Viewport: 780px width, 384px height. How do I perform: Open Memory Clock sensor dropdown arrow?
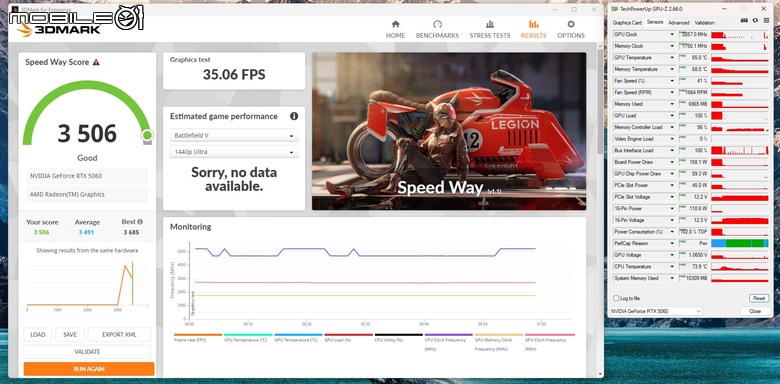[x=672, y=46]
